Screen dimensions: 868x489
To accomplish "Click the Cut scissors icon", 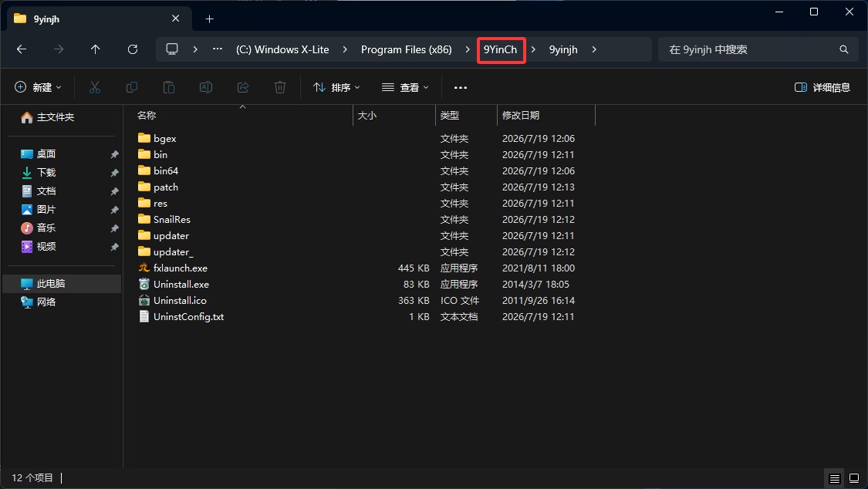I will (x=95, y=87).
